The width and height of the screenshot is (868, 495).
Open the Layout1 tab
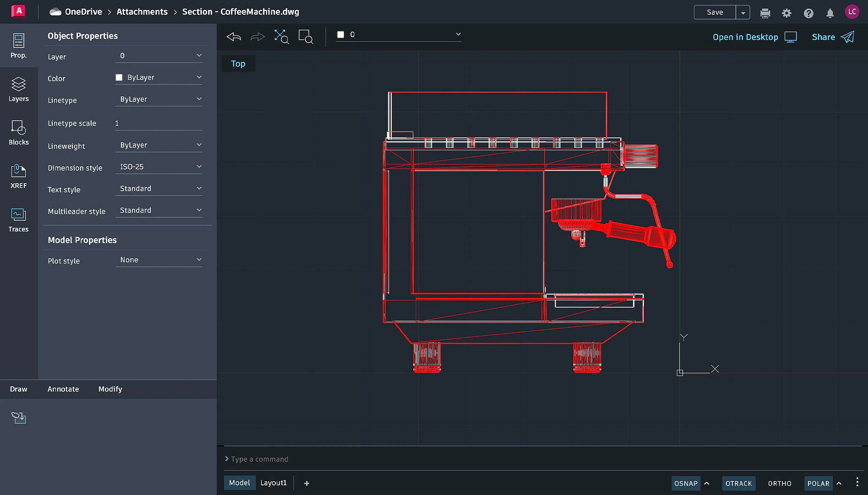click(273, 483)
